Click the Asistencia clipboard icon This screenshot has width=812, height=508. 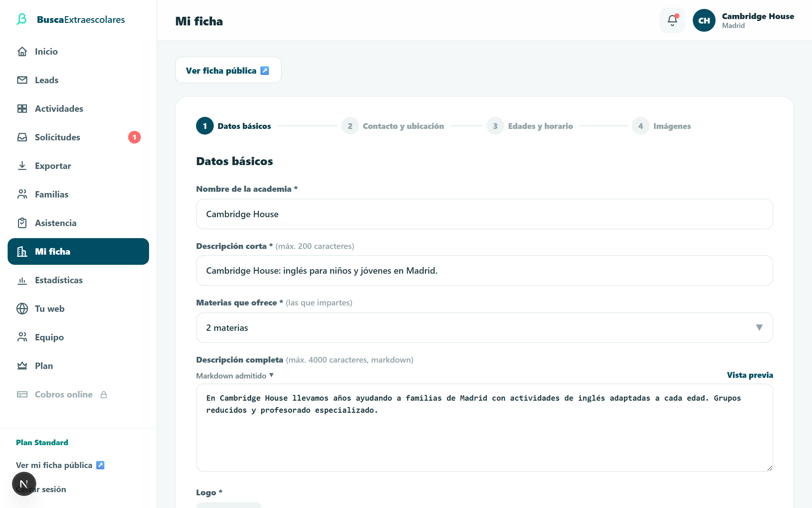tap(22, 223)
